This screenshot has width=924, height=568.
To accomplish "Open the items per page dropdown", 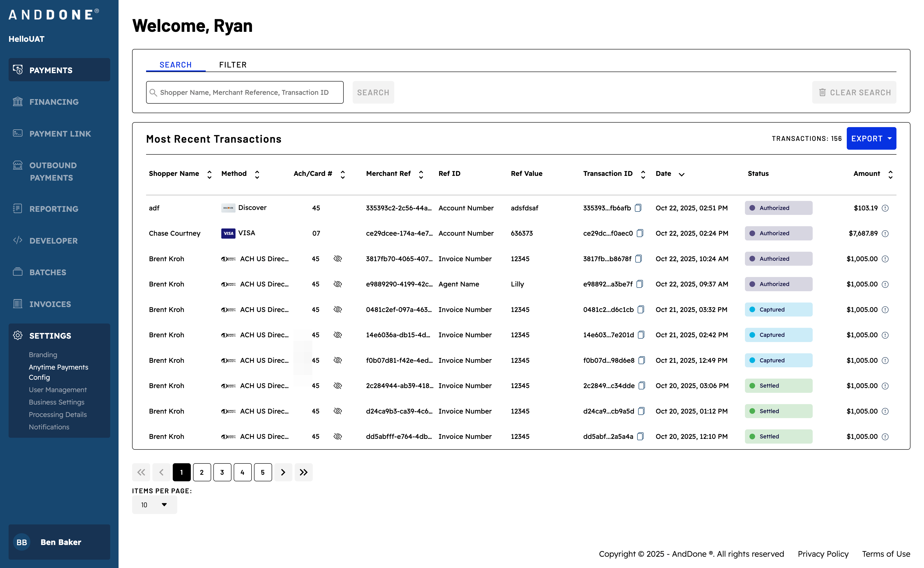I will coord(154,505).
